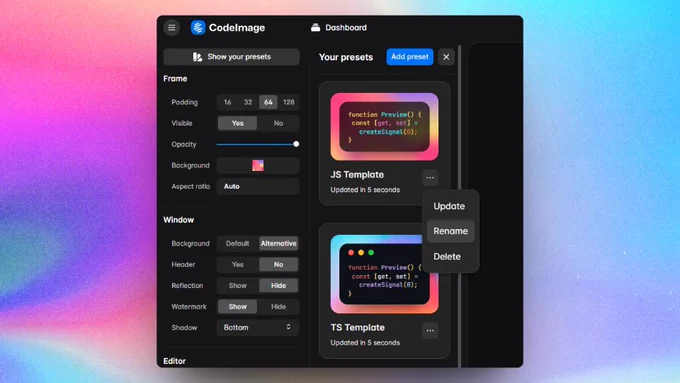
Task: Select Show for Watermark
Action: point(237,307)
